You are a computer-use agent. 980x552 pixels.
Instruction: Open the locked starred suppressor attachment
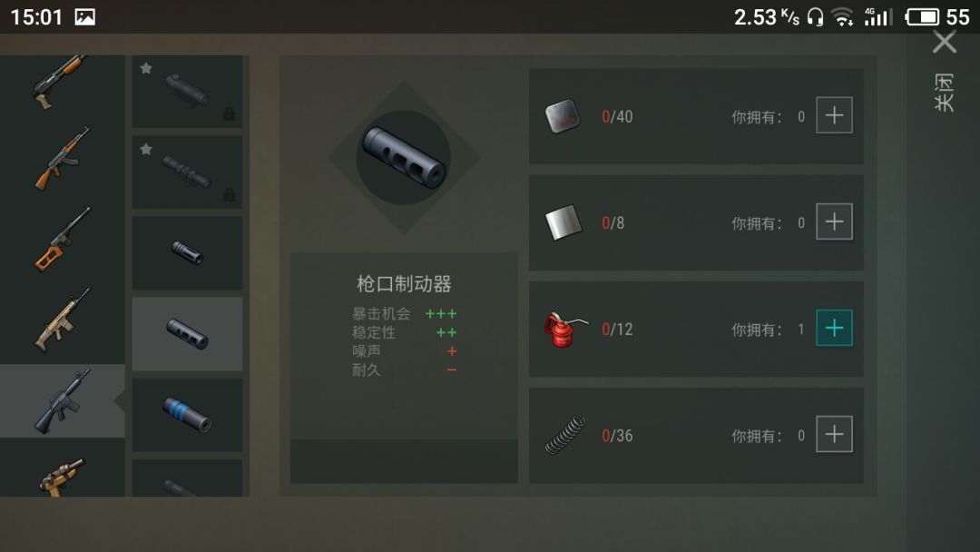[x=188, y=92]
